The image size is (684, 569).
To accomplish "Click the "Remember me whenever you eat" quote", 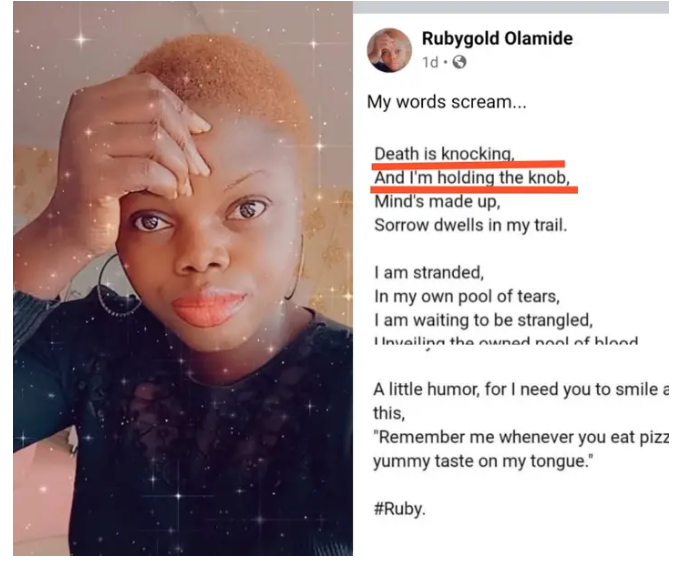I will click(x=521, y=437).
